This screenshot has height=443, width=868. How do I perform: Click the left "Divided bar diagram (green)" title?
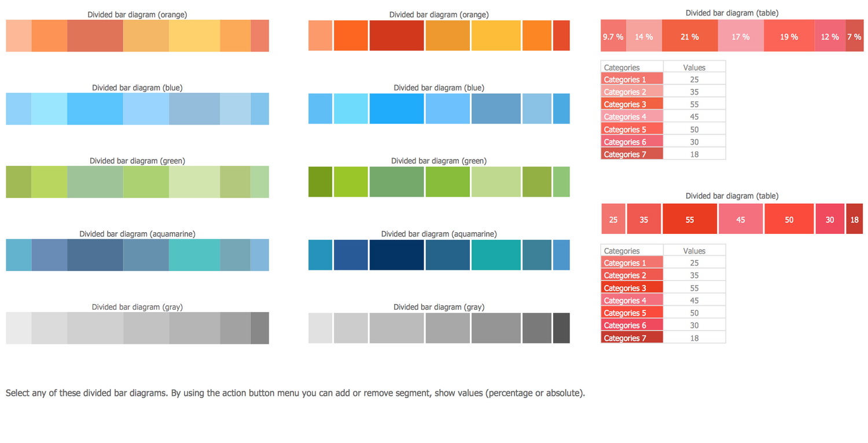[x=137, y=160]
